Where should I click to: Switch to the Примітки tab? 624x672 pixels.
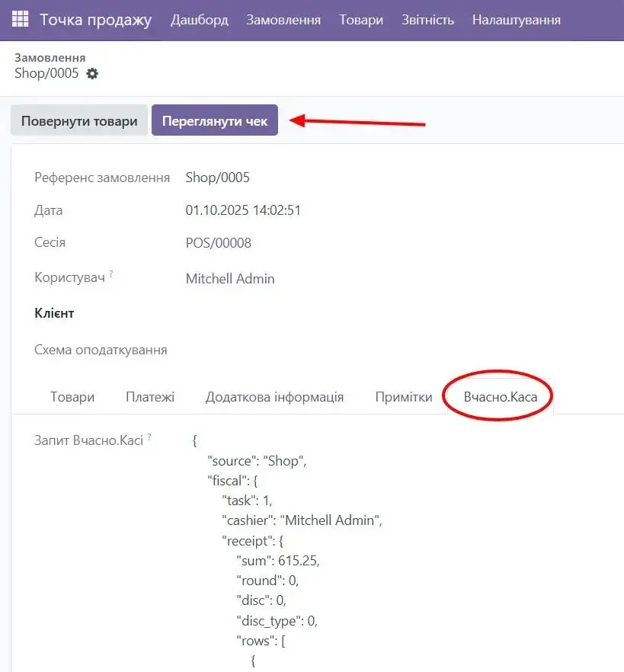[403, 396]
